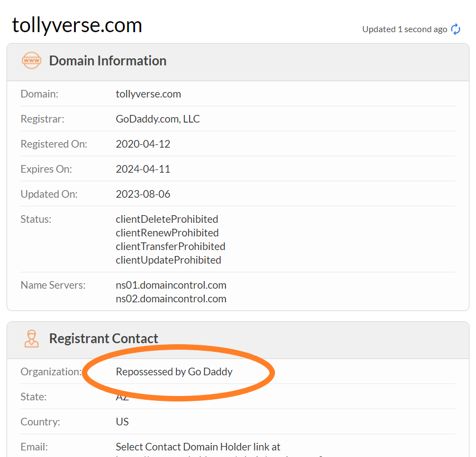Select the expiry date 2024-04-11

coord(143,169)
